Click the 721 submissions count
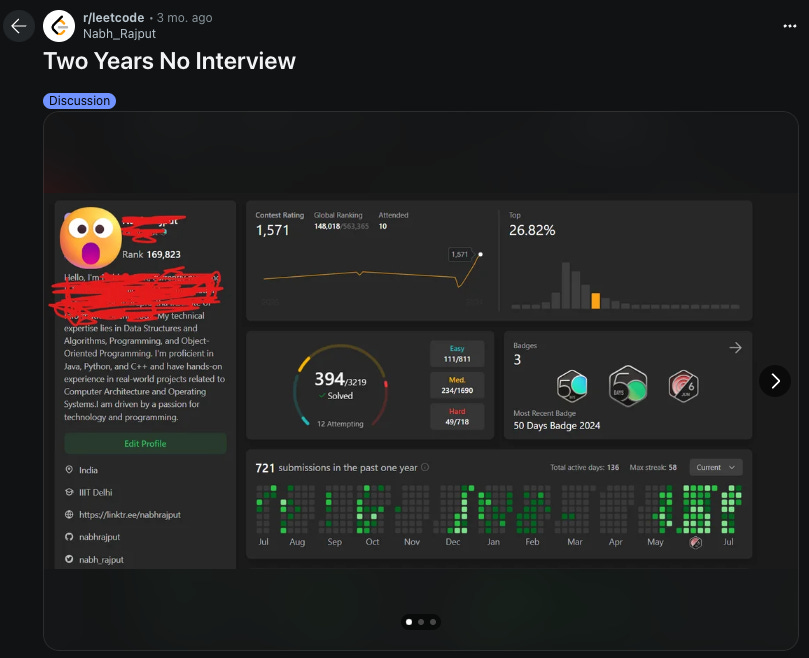Viewport: 809px width, 658px height. click(x=265, y=468)
